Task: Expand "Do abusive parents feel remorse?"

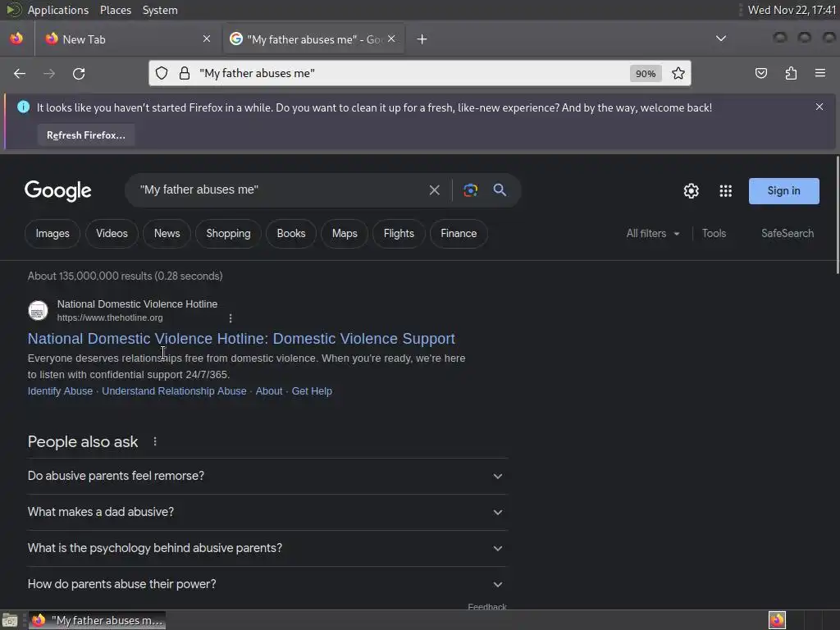Action: (x=267, y=476)
